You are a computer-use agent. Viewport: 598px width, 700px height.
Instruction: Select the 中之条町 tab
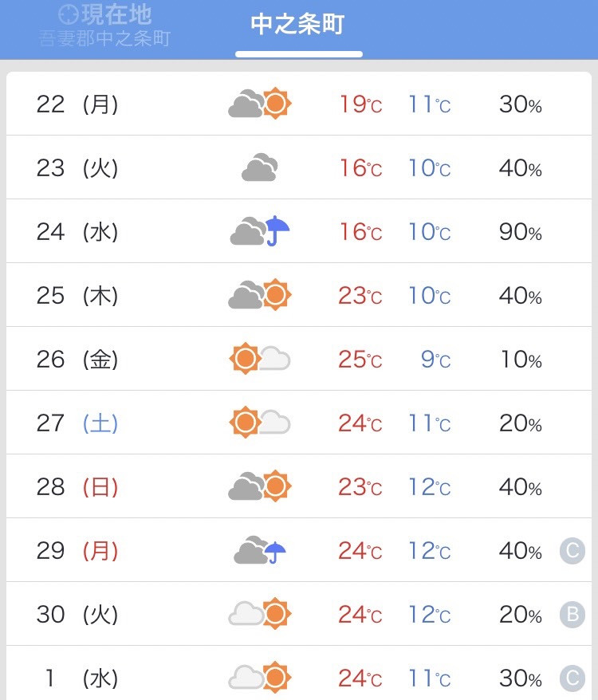[x=298, y=25]
